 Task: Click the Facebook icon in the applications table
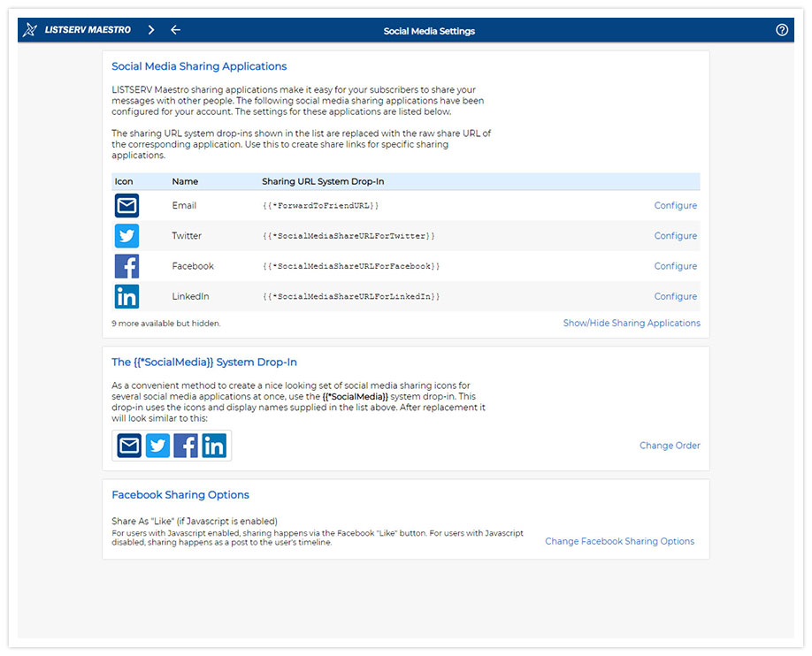[126, 266]
